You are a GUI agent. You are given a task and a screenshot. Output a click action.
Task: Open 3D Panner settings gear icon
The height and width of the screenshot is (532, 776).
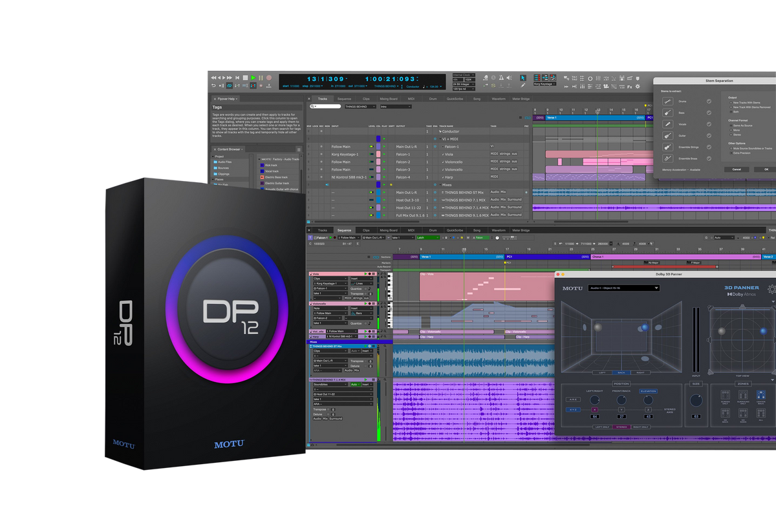pyautogui.click(x=771, y=289)
